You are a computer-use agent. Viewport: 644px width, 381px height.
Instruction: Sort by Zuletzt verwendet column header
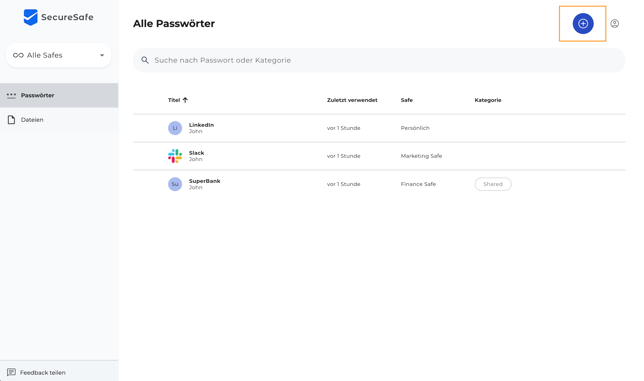coord(352,100)
